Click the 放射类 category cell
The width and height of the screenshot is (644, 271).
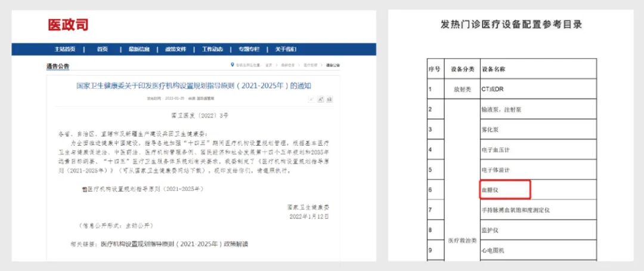click(x=462, y=89)
